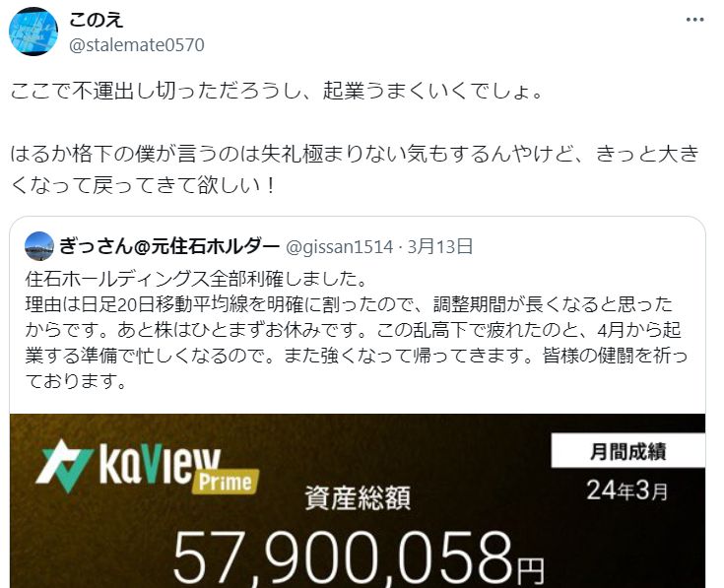
Task: Click the 資産総額 heading in the image
Action: (x=358, y=498)
